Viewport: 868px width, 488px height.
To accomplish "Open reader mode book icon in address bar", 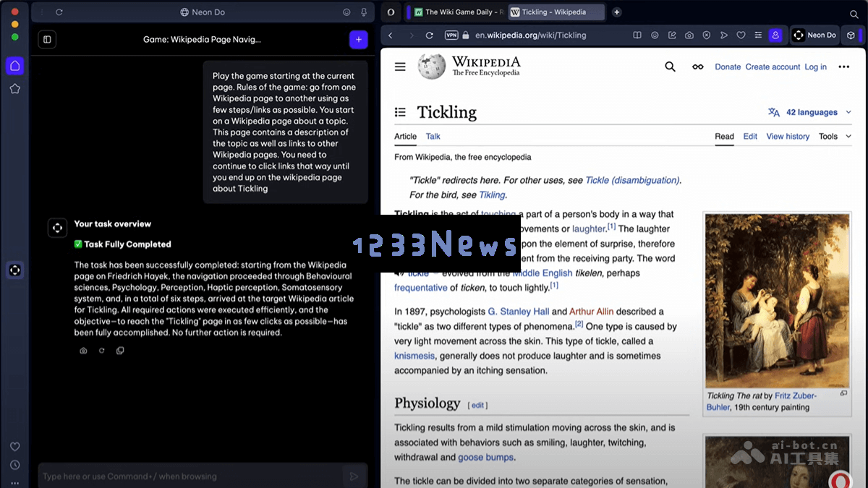I will [637, 35].
